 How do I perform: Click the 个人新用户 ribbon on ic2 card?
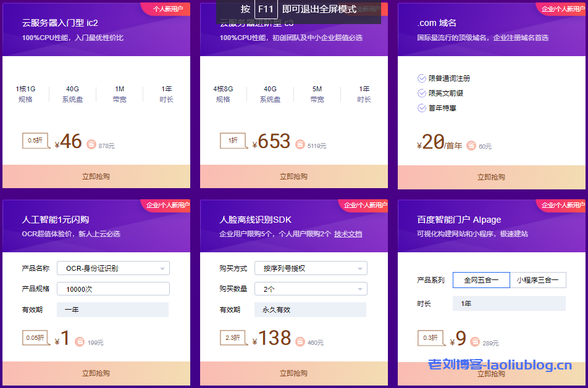pos(167,9)
